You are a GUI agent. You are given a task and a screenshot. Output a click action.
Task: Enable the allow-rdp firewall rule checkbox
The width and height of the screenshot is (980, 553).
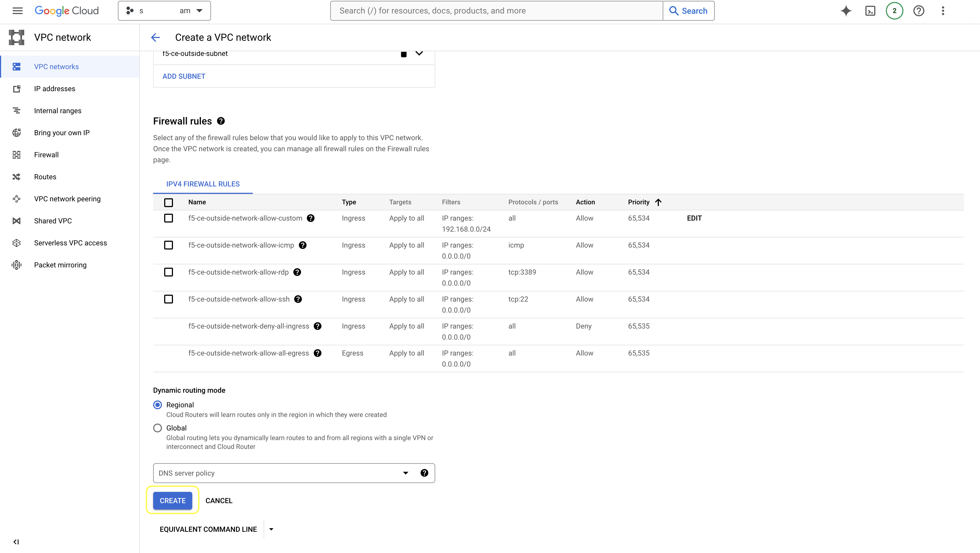pyautogui.click(x=168, y=272)
